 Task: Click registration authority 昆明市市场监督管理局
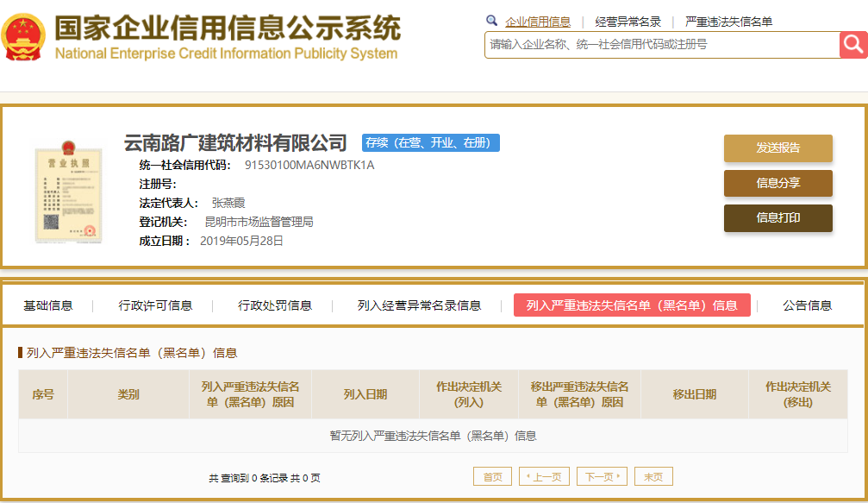pos(259,222)
